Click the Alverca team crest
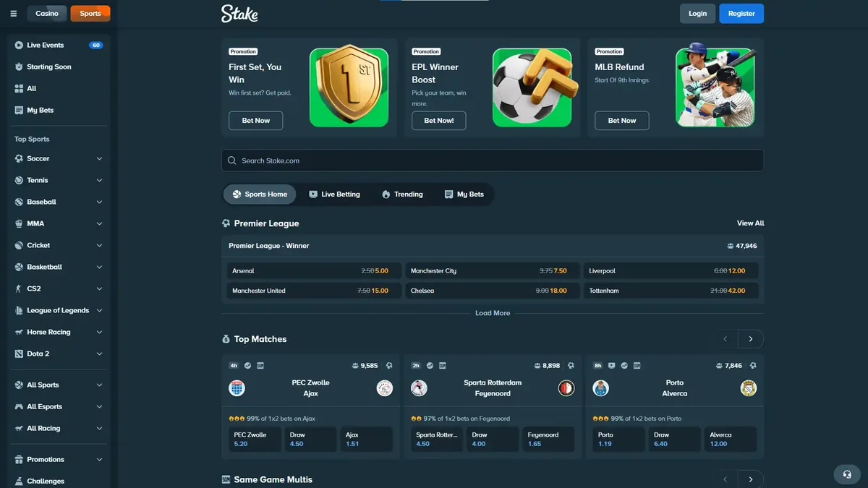This screenshot has height=488, width=868. tap(749, 388)
